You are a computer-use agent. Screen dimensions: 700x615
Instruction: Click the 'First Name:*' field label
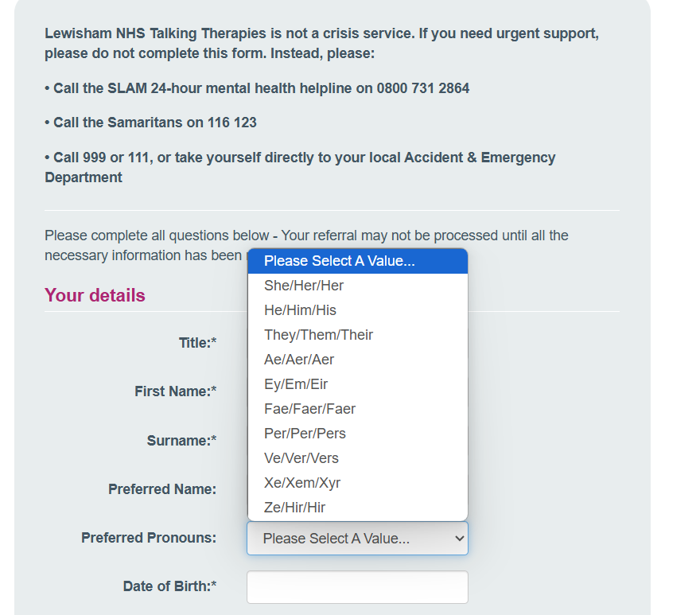(x=176, y=391)
